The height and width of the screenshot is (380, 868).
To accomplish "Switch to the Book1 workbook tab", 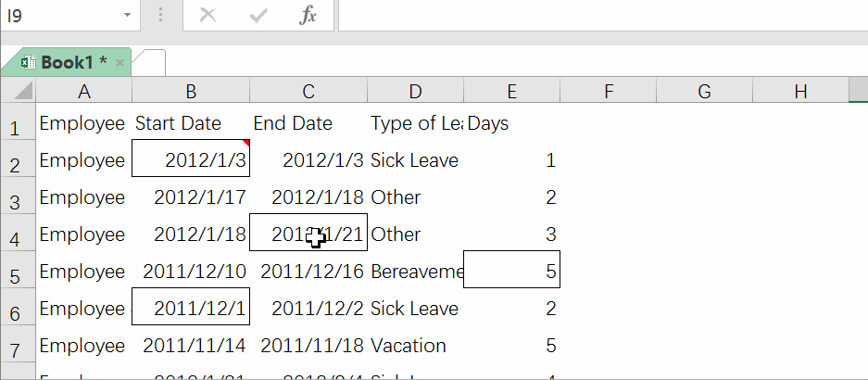I will [73, 62].
